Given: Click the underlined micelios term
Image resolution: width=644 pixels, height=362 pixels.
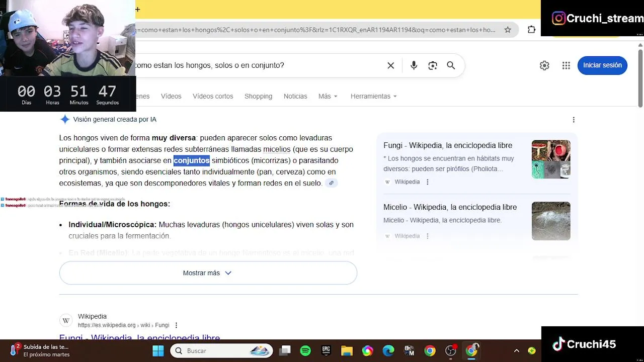Looking at the screenshot, I should (x=277, y=149).
